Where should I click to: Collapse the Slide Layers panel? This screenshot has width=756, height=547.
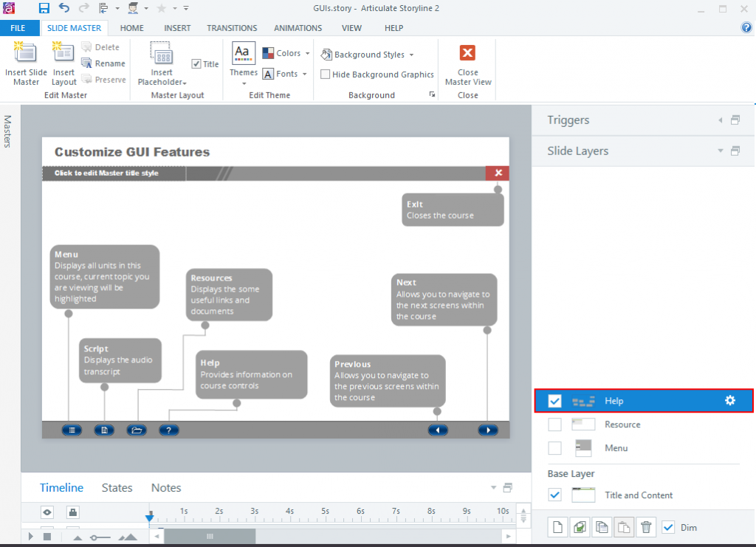[719, 151]
